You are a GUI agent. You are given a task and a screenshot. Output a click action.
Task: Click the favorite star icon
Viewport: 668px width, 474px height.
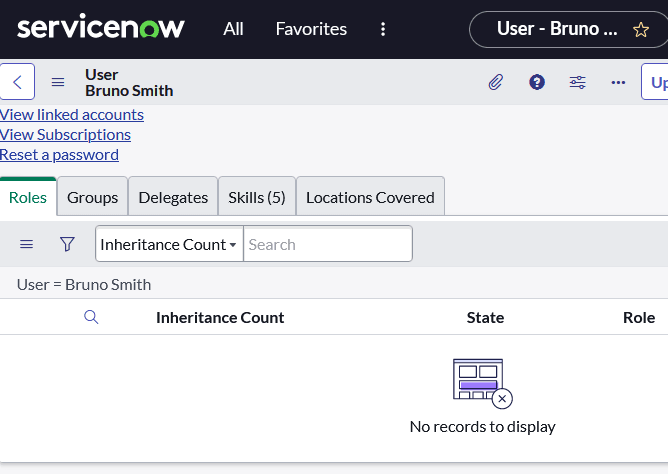[x=640, y=30]
